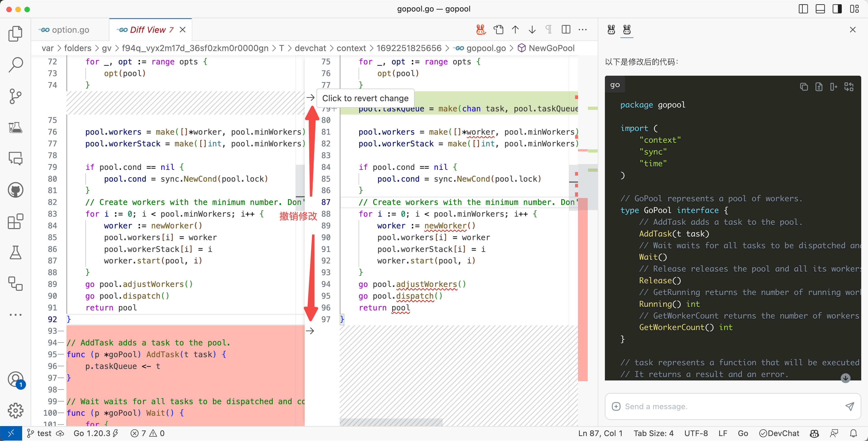The image size is (868, 441).
Task: Go to next change arrow
Action: [532, 30]
